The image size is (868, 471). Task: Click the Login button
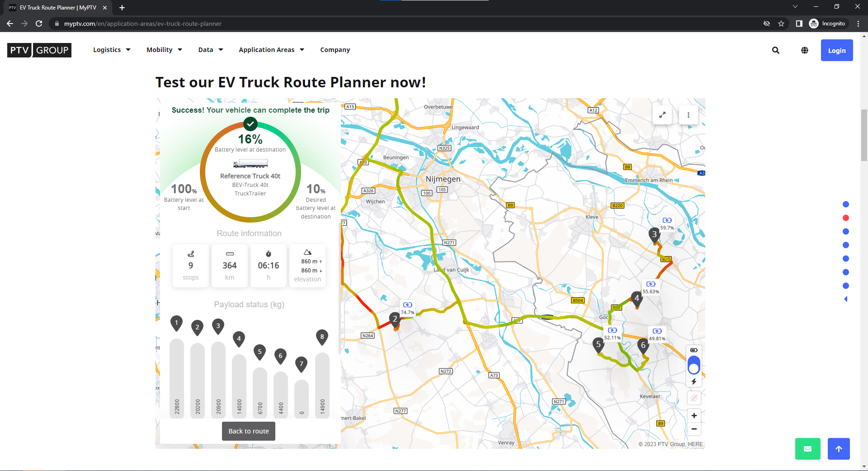tap(836, 50)
